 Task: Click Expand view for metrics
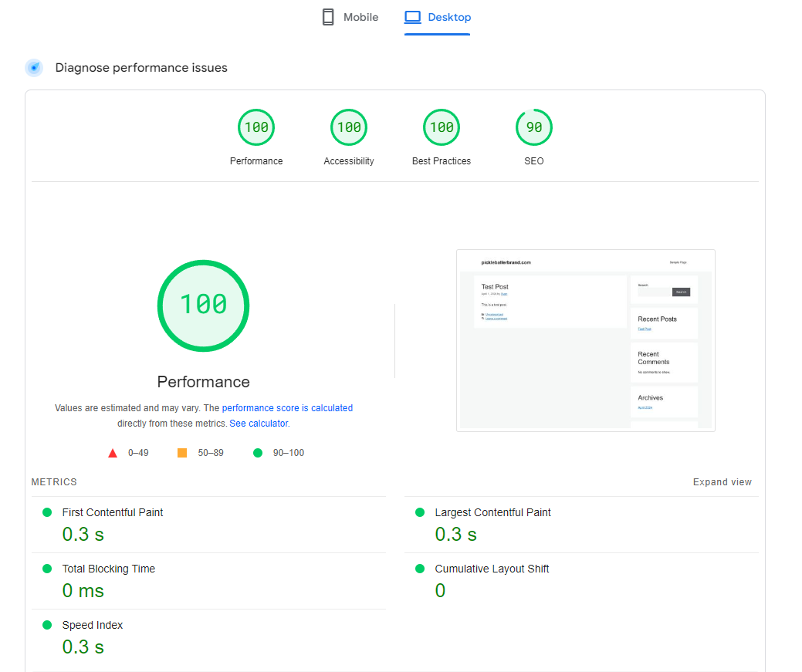[x=722, y=482]
